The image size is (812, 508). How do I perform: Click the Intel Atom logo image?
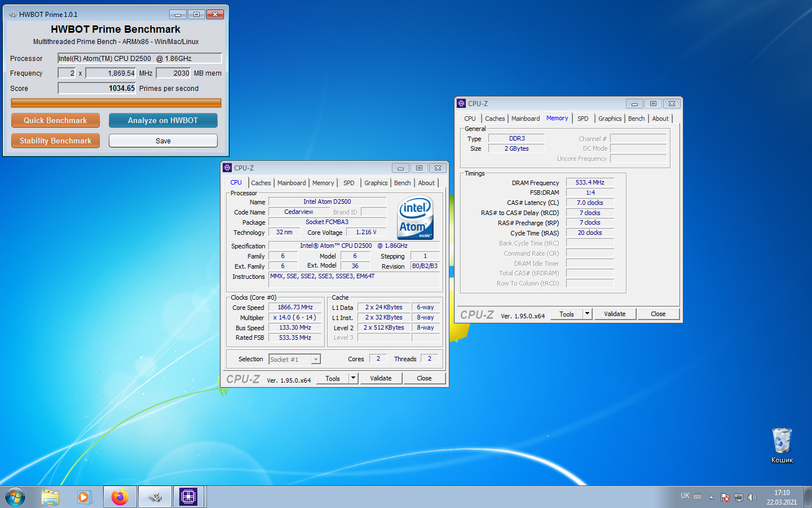[416, 217]
